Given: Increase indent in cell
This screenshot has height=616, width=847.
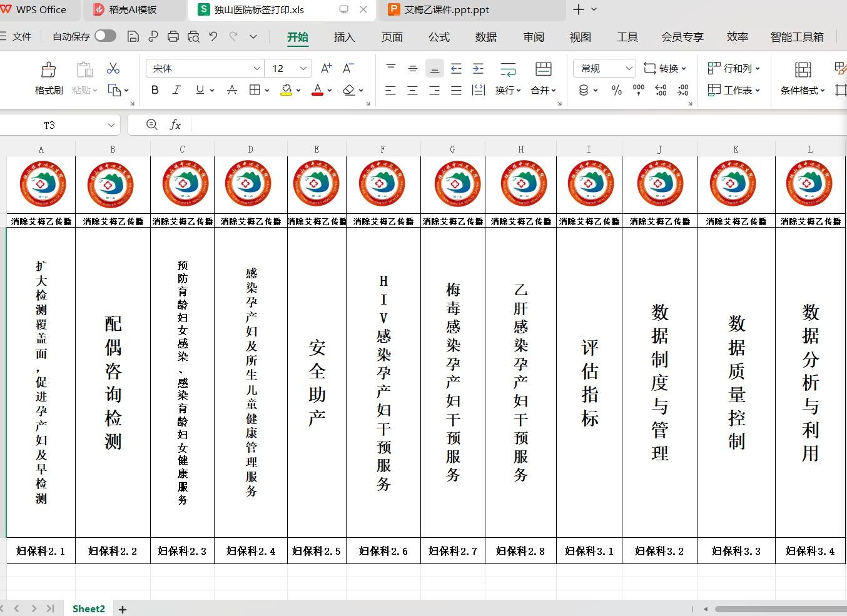Looking at the screenshot, I should pos(479,68).
